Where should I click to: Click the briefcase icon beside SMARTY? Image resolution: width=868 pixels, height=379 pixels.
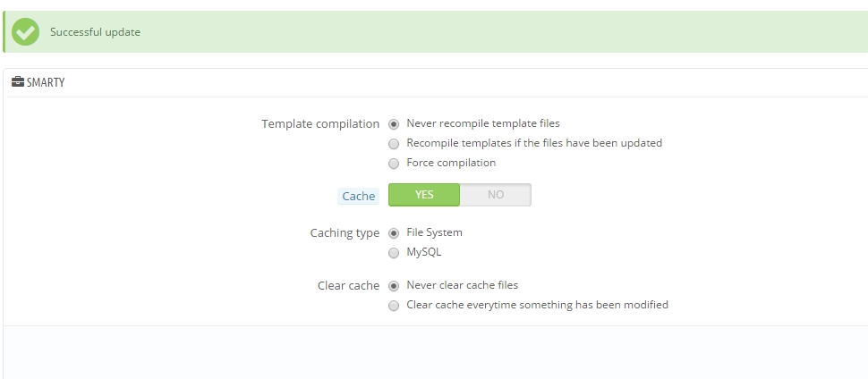pos(17,82)
